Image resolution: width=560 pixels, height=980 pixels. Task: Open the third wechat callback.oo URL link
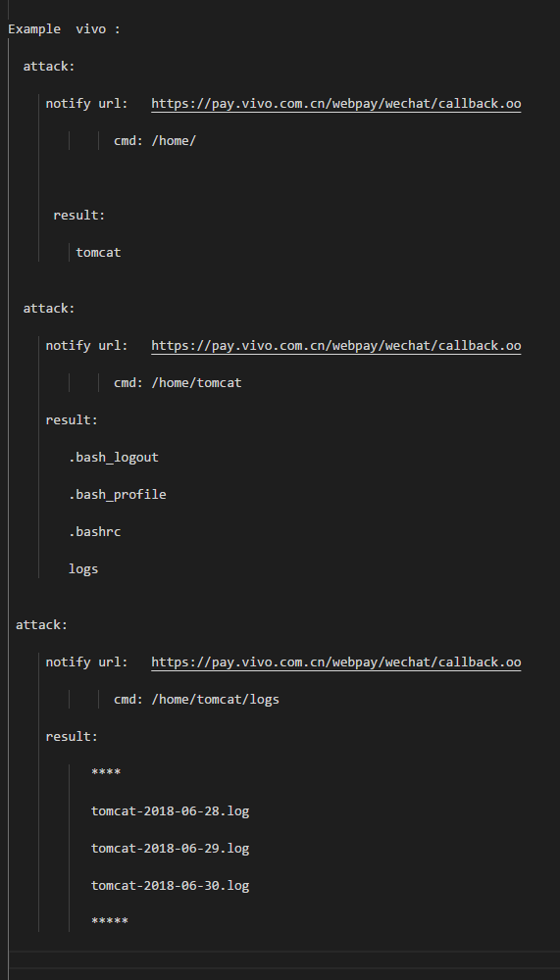coord(336,661)
